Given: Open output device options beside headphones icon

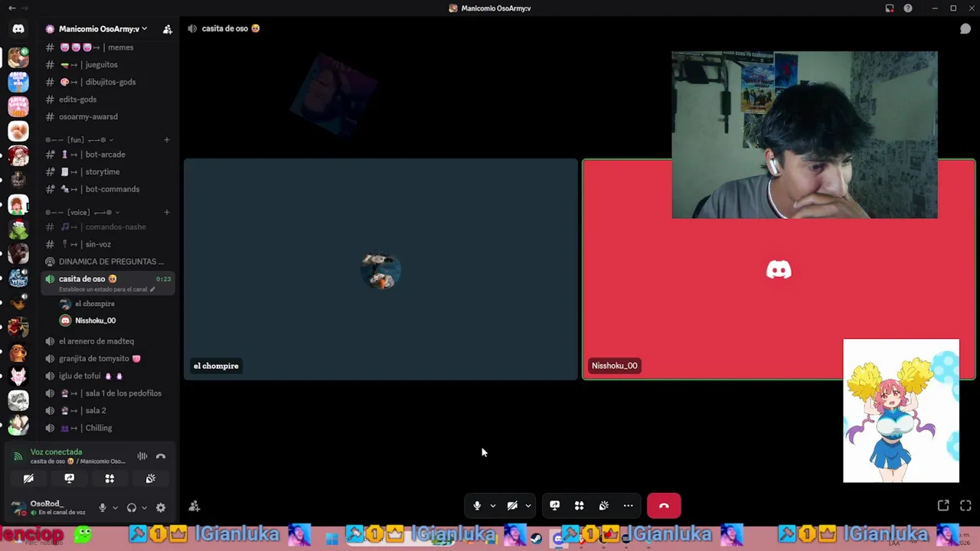Looking at the screenshot, I should point(144,507).
